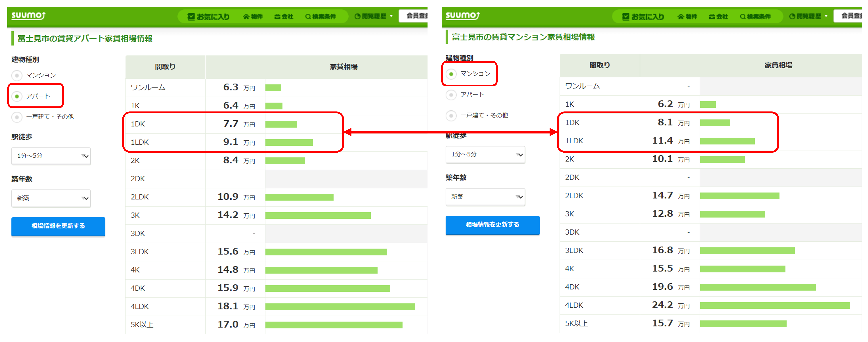The width and height of the screenshot is (868, 342).
Task: Click 3LDK row label in マンション table
Action: (x=574, y=251)
